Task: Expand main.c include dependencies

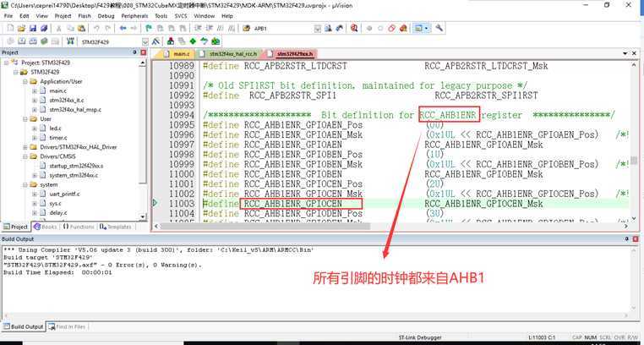Action: point(35,90)
